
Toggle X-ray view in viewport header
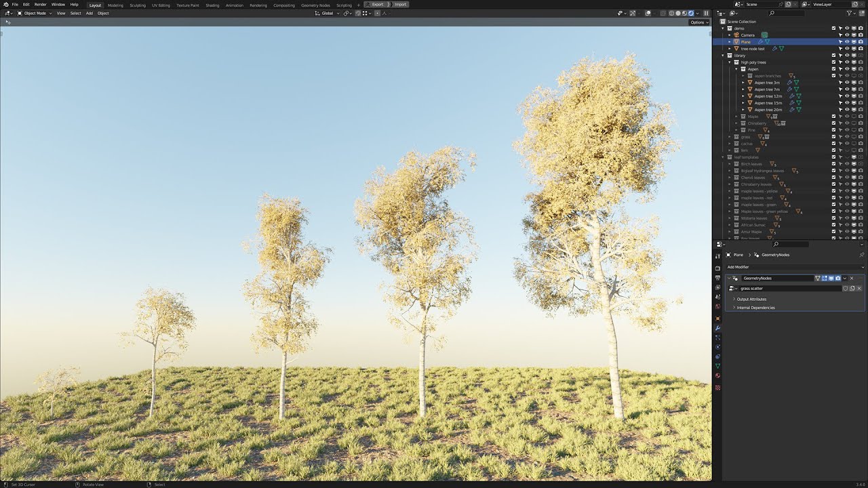tap(663, 13)
